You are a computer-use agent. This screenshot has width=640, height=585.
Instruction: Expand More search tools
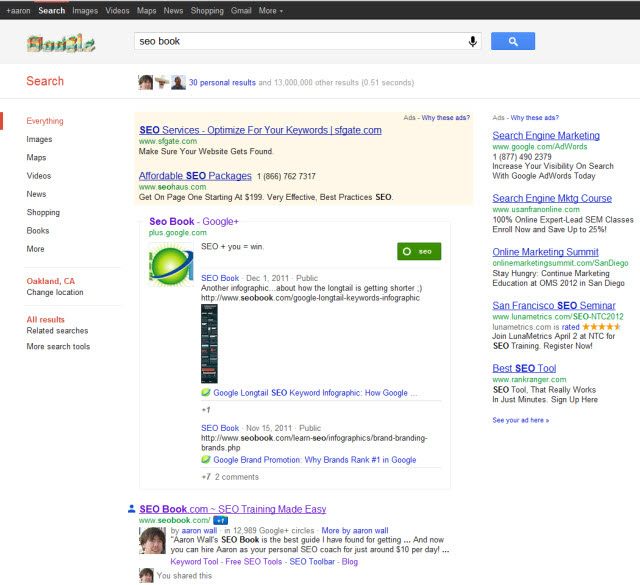[x=58, y=347]
